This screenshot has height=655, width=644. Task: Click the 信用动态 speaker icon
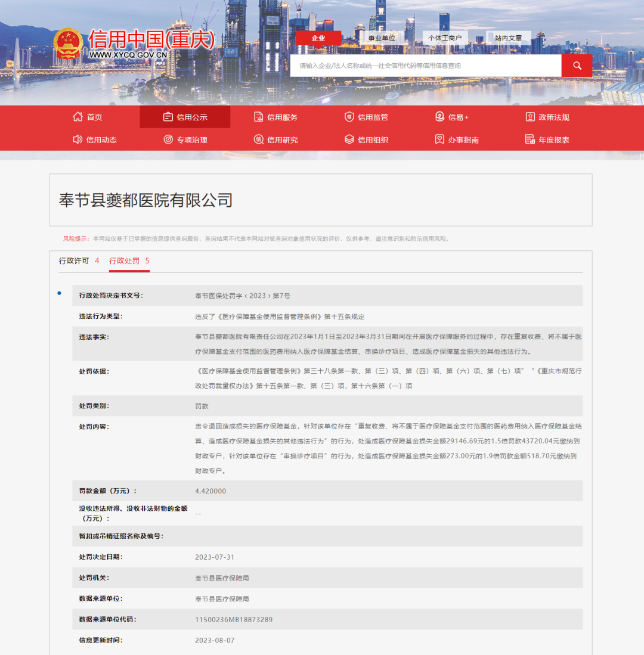(78, 139)
